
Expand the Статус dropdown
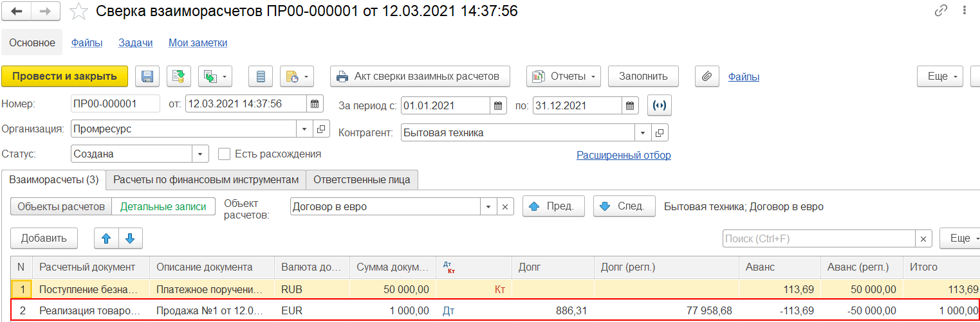201,154
